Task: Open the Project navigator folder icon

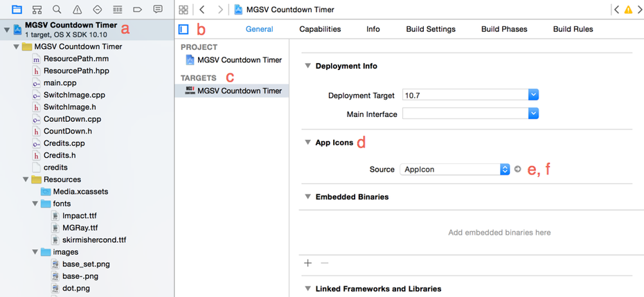Action: [x=17, y=9]
